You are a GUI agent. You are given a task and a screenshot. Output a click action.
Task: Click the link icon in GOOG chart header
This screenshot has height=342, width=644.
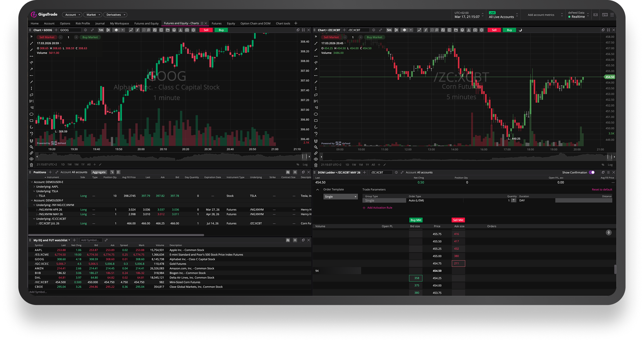point(92,30)
